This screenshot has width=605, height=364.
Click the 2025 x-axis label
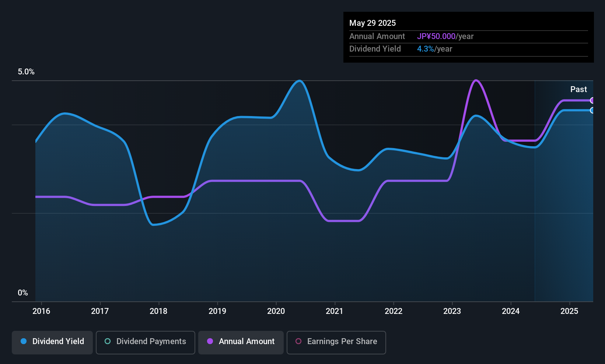[x=569, y=311]
